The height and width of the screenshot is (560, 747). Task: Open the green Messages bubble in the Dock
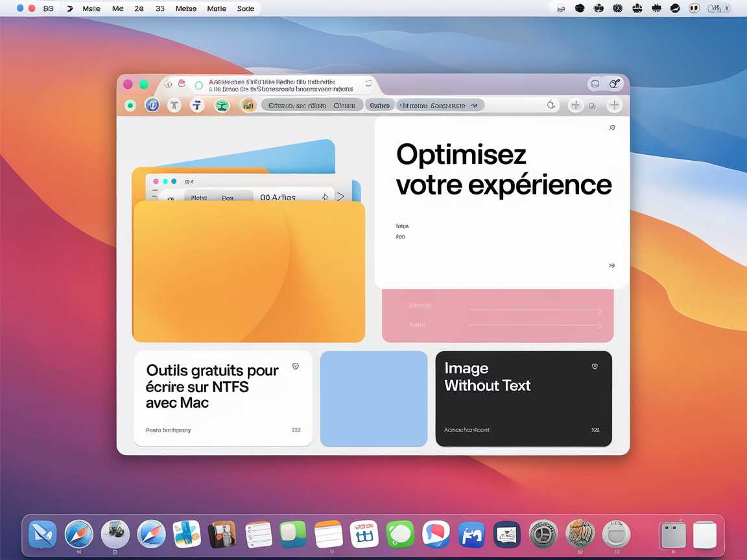pyautogui.click(x=400, y=534)
